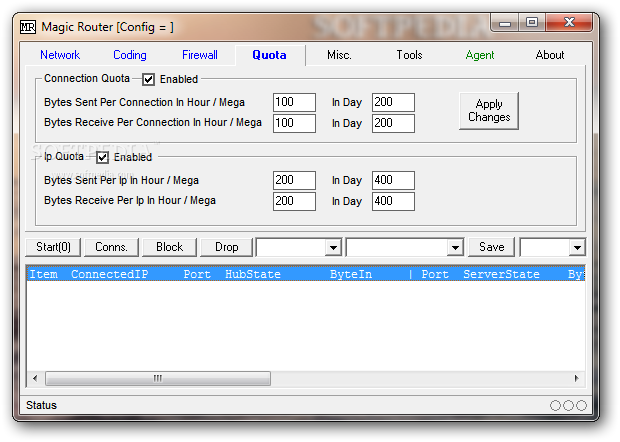Click Bytes Receive Per Ip hourly field
Image resolution: width=620 pixels, height=442 pixels.
tap(294, 201)
